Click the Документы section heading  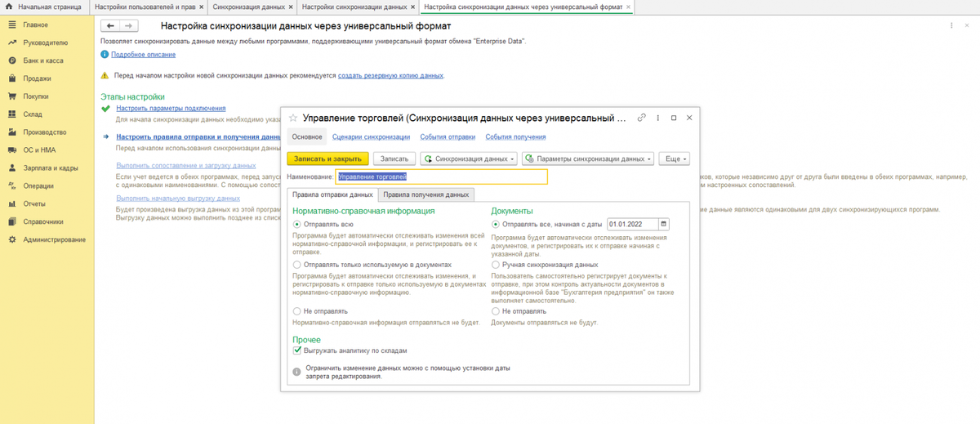point(512,211)
